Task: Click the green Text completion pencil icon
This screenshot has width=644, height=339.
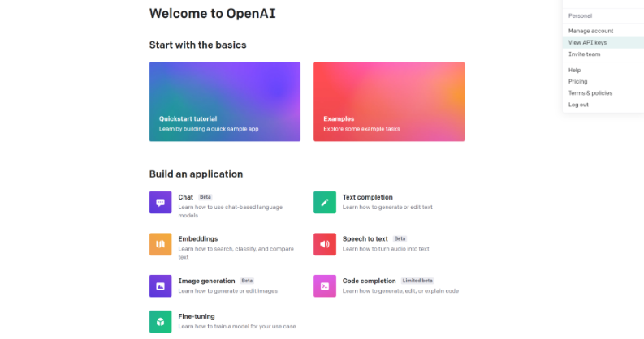Action: click(325, 202)
